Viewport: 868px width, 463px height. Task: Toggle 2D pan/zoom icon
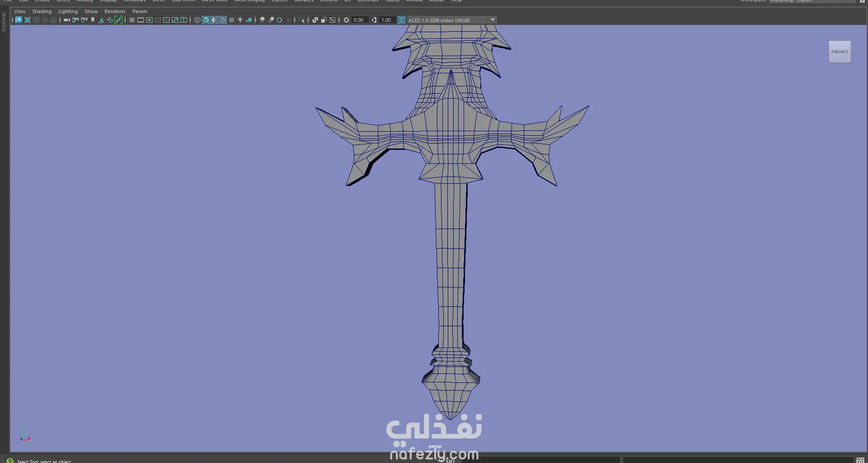coord(109,20)
